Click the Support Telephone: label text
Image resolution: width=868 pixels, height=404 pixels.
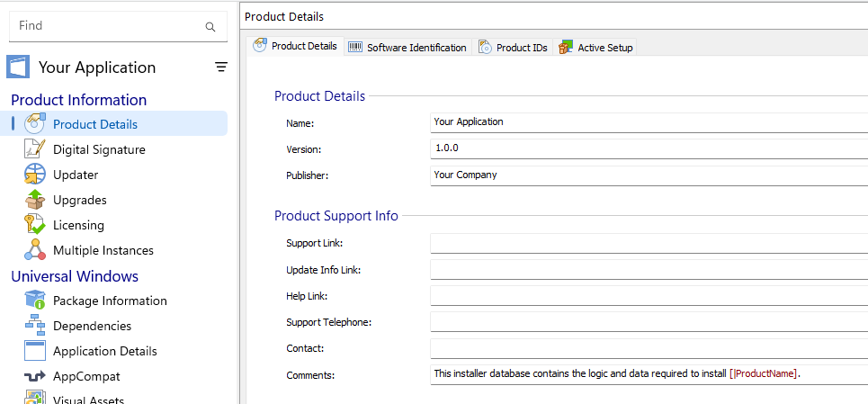tap(329, 322)
